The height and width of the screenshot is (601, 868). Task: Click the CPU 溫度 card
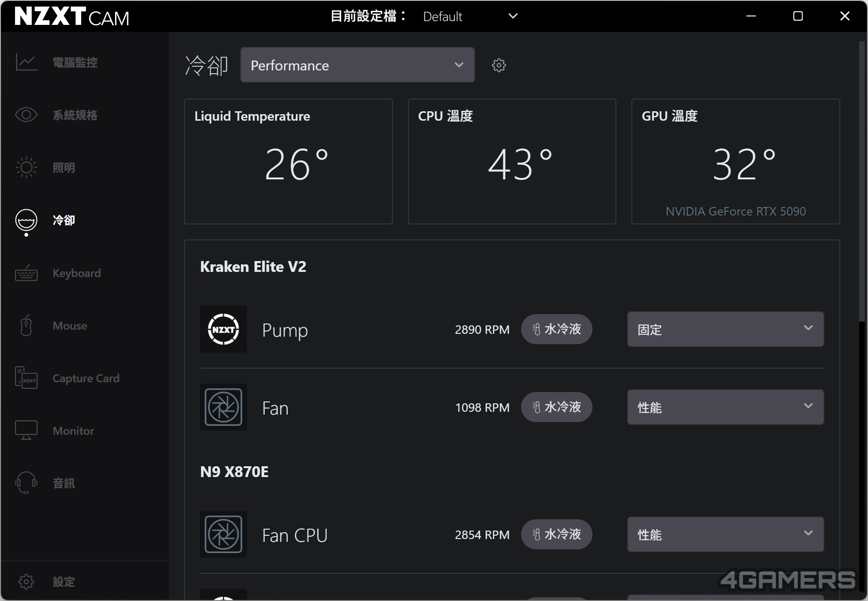click(x=512, y=162)
